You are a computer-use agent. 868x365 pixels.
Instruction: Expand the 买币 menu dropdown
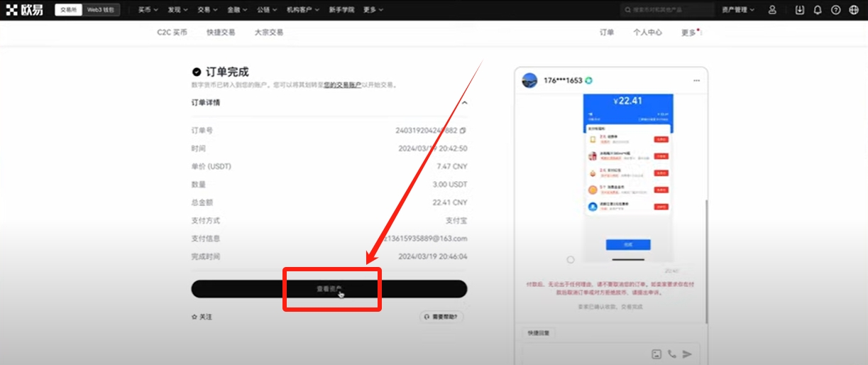point(148,10)
